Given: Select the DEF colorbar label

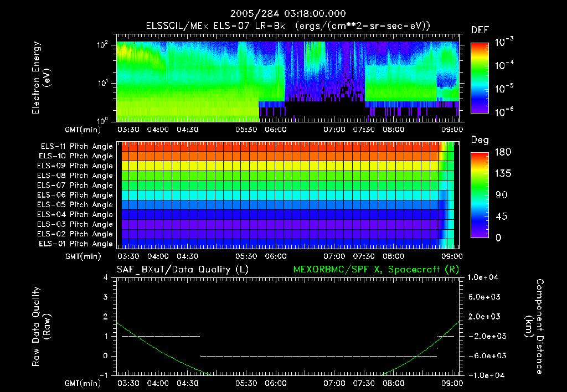Looking at the screenshot, I should pyautogui.click(x=480, y=30).
